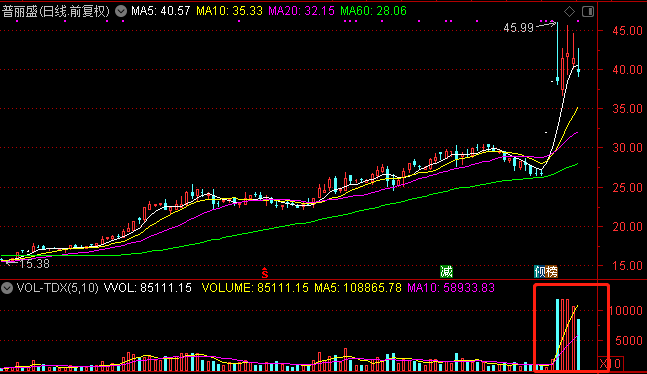Click the MA10: 35.33 indicator label
Screen dimensions: 647x374
(229, 11)
